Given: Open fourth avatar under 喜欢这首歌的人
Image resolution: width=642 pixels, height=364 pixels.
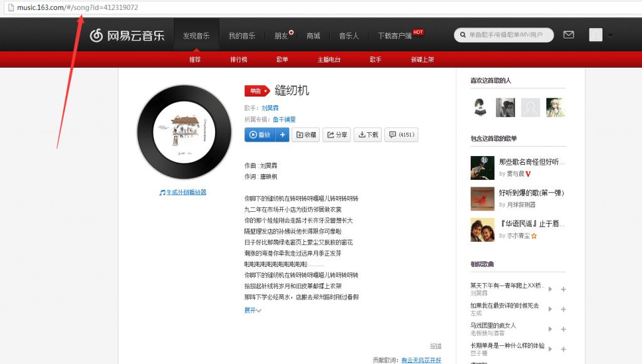Looking at the screenshot, I should pyautogui.click(x=555, y=108).
